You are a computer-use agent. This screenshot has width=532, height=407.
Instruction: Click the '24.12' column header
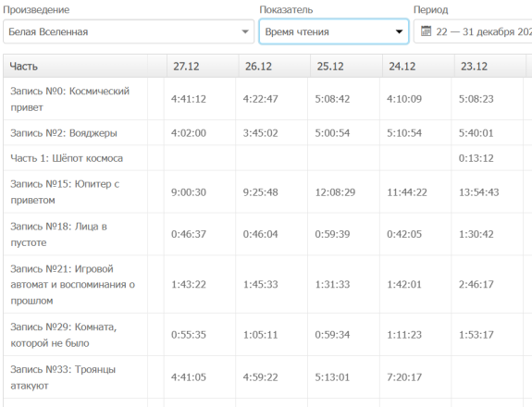(419, 67)
